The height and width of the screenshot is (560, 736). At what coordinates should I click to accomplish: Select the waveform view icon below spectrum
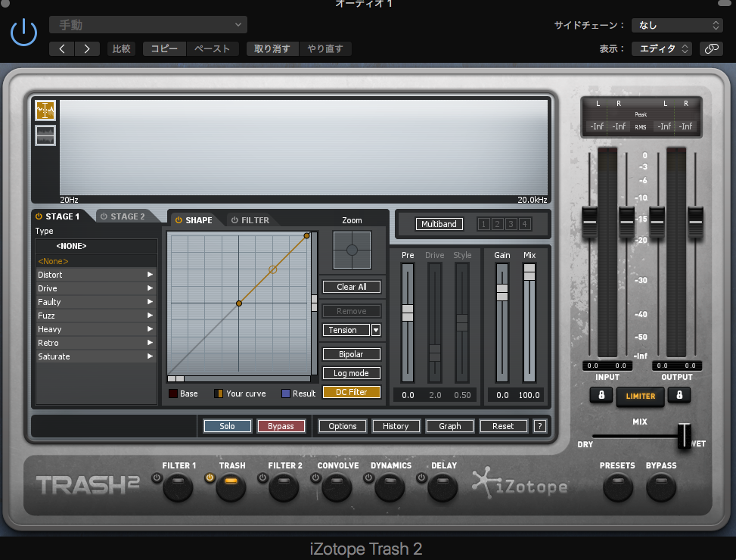coord(45,135)
